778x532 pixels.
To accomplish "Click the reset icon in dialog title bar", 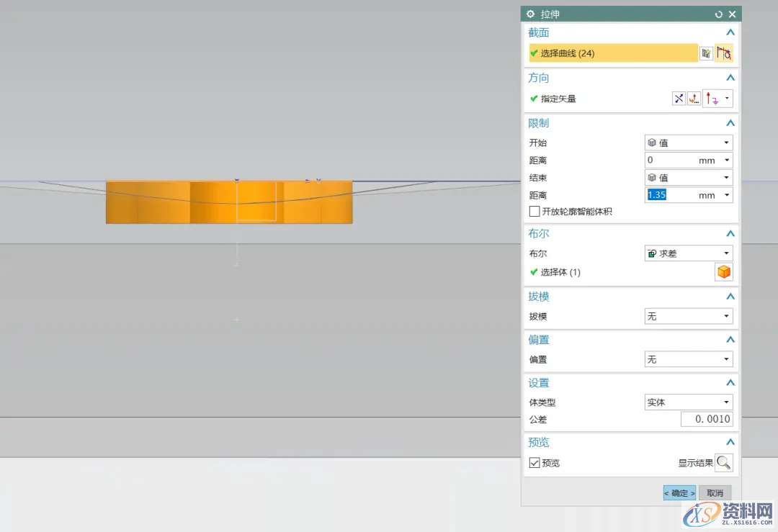I will click(x=718, y=14).
